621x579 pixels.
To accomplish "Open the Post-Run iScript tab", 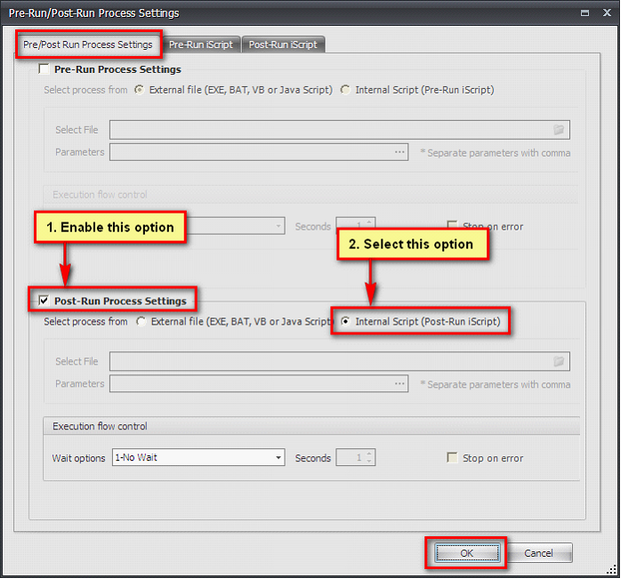I will pos(284,45).
